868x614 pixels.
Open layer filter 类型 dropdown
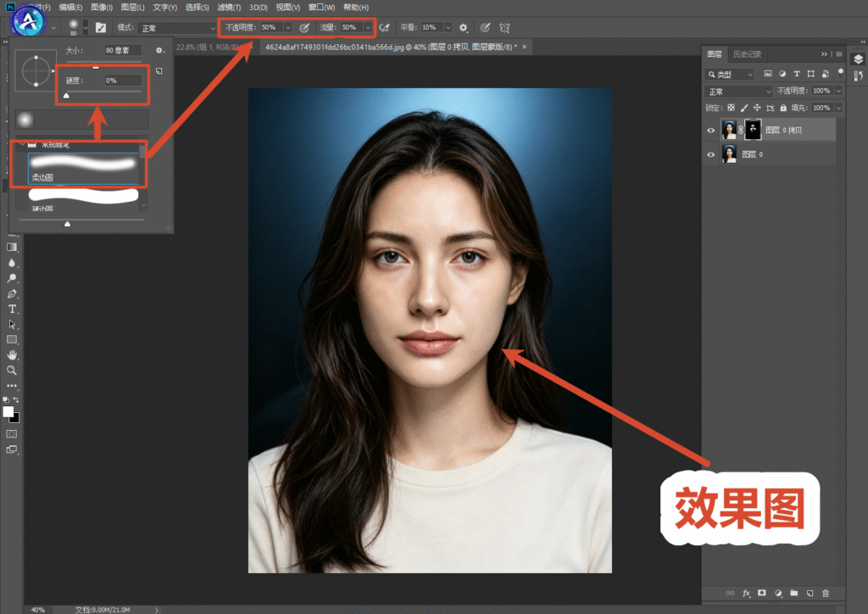coord(730,74)
